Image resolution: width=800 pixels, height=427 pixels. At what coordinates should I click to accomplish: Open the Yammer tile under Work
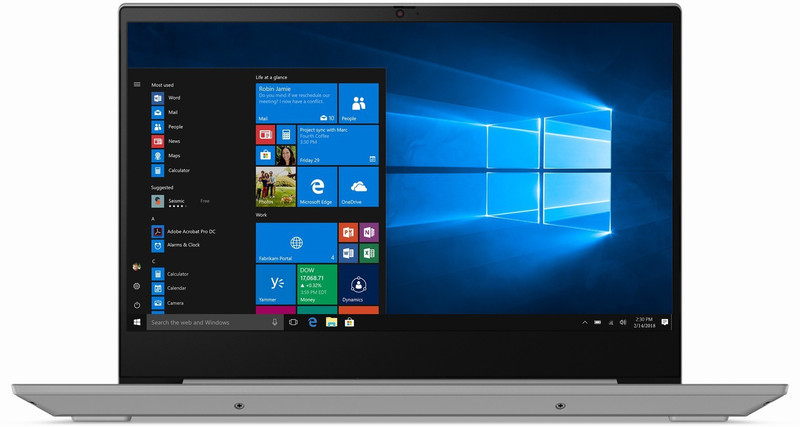(275, 284)
